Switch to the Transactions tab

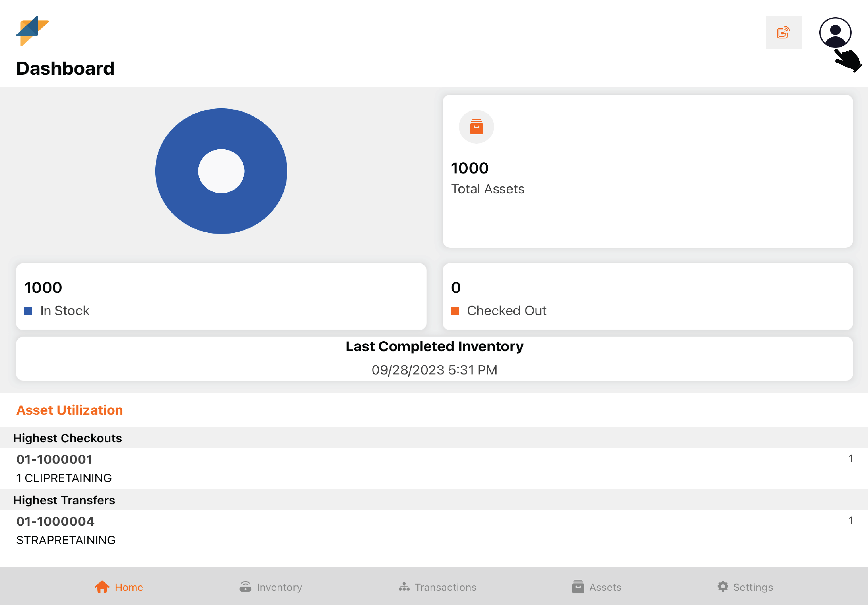coord(445,587)
